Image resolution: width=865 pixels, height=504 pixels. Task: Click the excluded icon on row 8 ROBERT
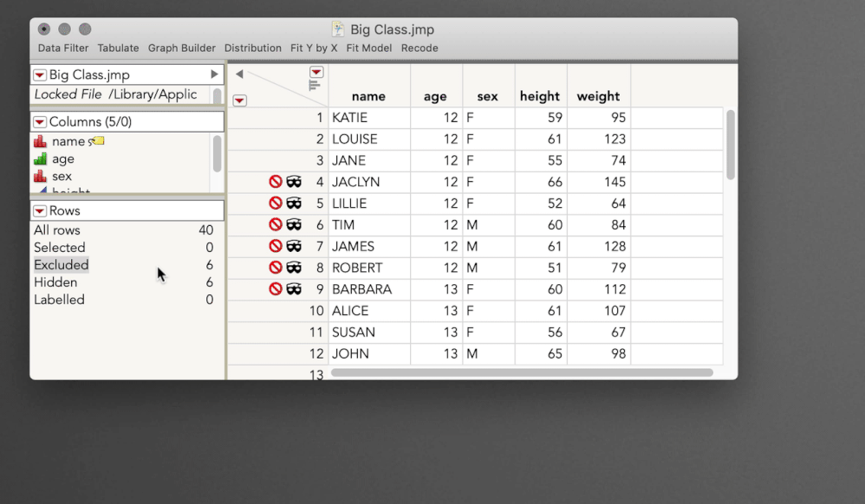tap(276, 268)
